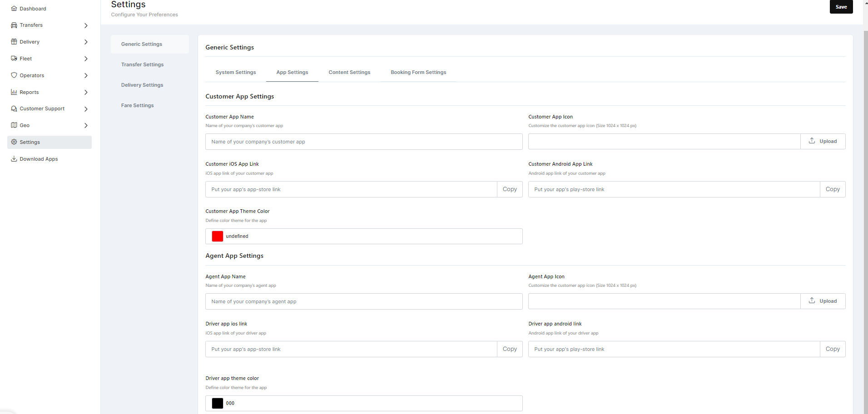
Task: Expand the Customer Support menu chevron
Action: [86, 109]
